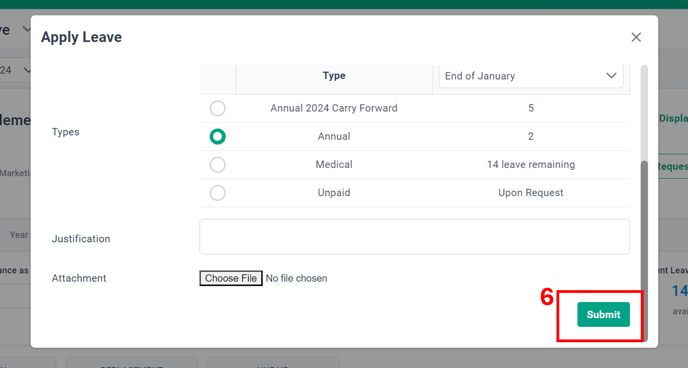Select Annual 2024 Carry Forward radio button
The image size is (688, 368).
218,108
